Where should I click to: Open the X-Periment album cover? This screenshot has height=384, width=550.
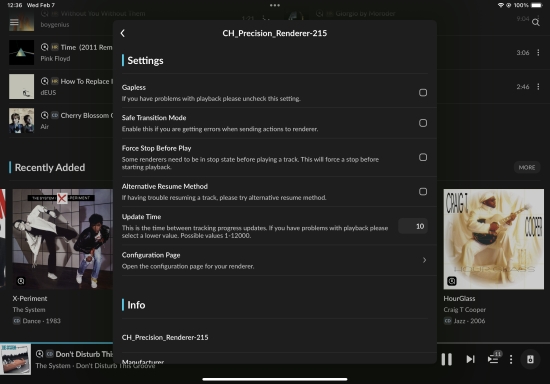62,239
